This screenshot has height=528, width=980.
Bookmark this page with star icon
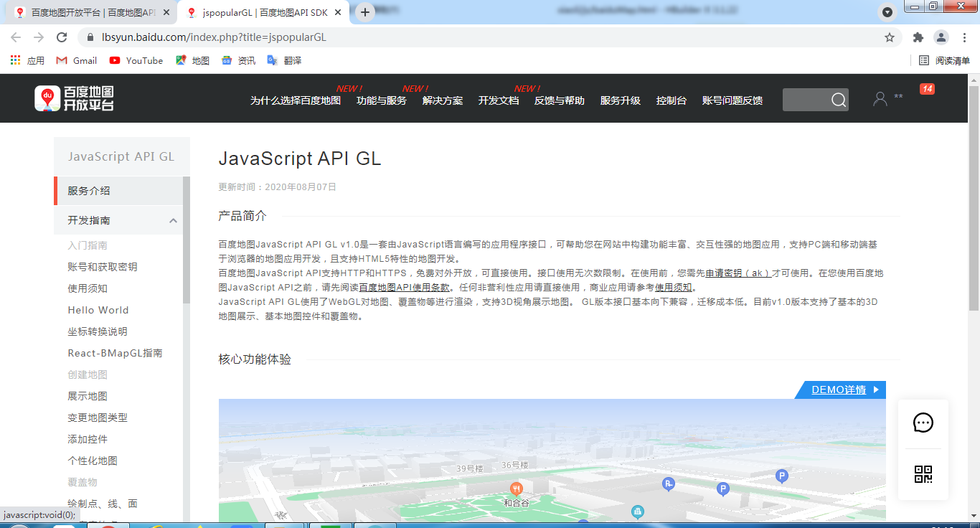pyautogui.click(x=890, y=37)
